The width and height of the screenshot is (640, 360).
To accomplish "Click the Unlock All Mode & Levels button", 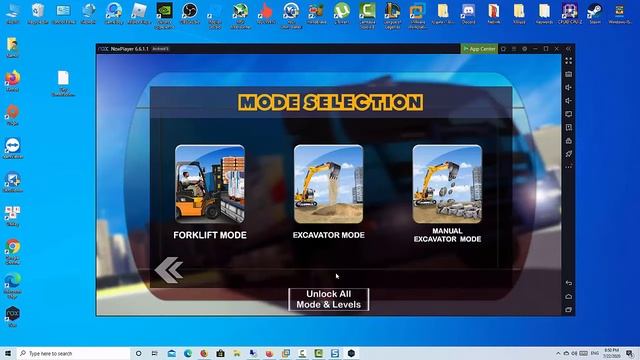I will point(329,299).
